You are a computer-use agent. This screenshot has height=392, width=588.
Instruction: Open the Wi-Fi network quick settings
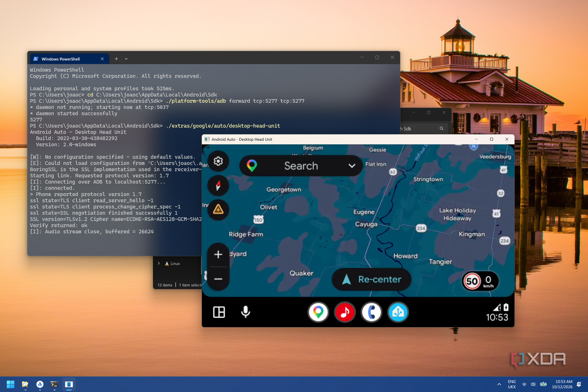(524, 384)
